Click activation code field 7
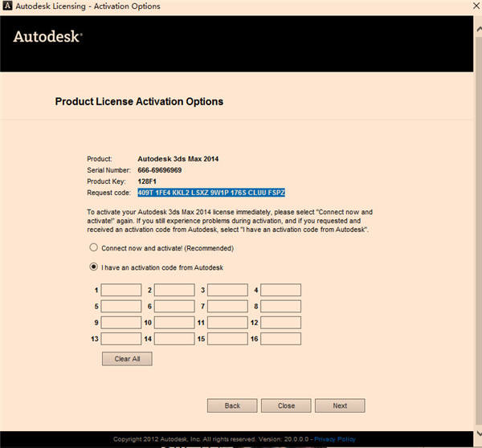Viewport: 482px width, 448px height. [227, 307]
